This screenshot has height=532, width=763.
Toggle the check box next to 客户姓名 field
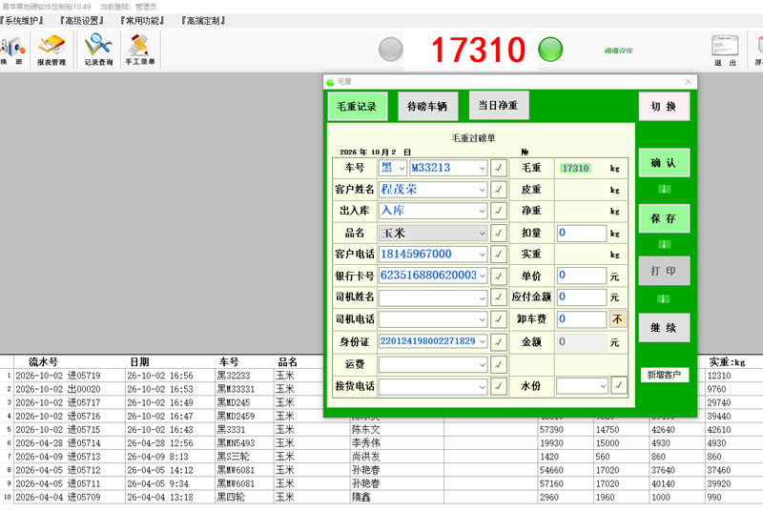498,190
